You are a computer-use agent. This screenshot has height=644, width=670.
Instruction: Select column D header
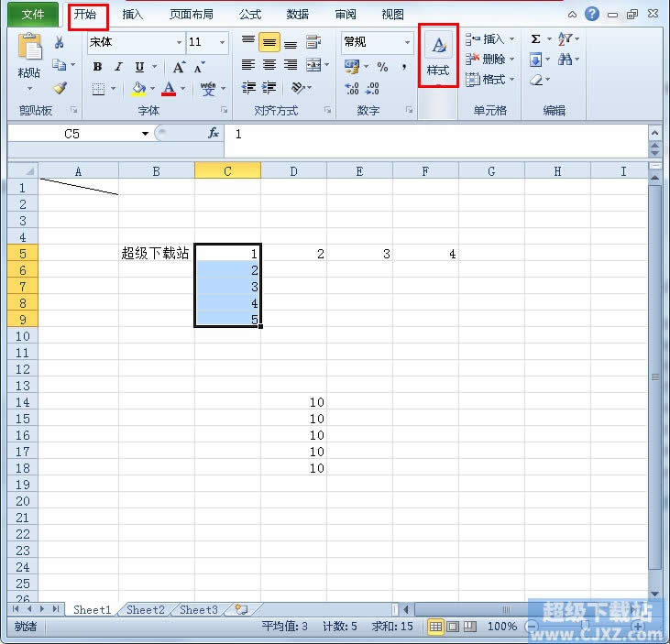pyautogui.click(x=293, y=171)
